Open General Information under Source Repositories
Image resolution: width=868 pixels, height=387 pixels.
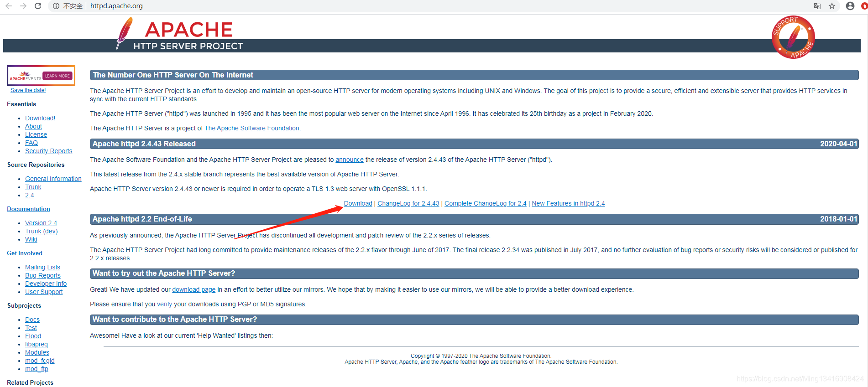(x=53, y=179)
